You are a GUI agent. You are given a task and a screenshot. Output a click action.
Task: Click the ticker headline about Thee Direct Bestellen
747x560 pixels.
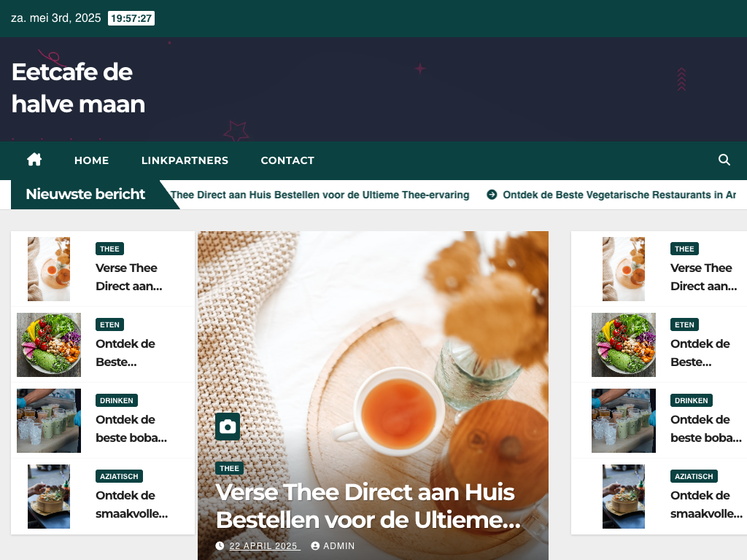pyautogui.click(x=320, y=195)
